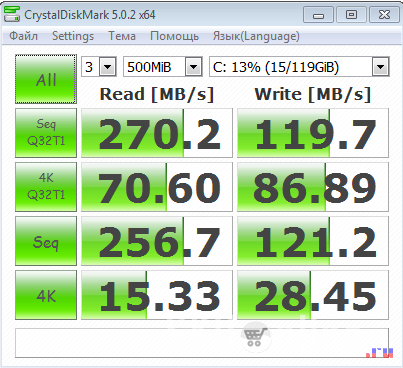This screenshot has height=368, width=403.
Task: Open the Тема menu
Action: tap(122, 36)
